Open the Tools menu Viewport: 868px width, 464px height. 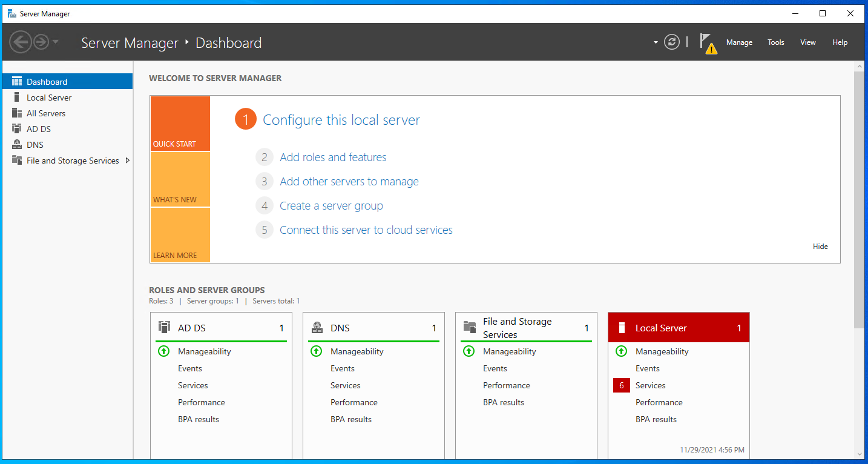point(776,42)
